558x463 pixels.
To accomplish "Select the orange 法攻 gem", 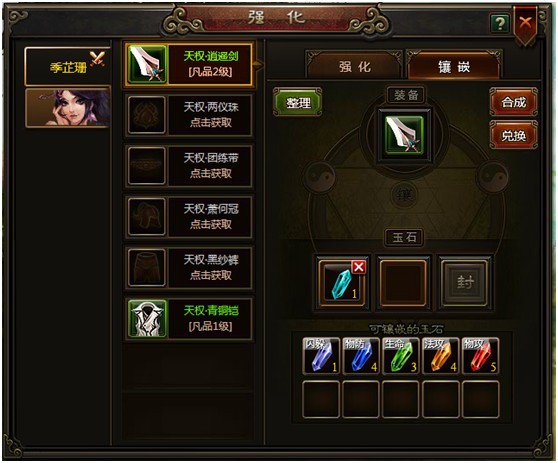I will click(440, 356).
